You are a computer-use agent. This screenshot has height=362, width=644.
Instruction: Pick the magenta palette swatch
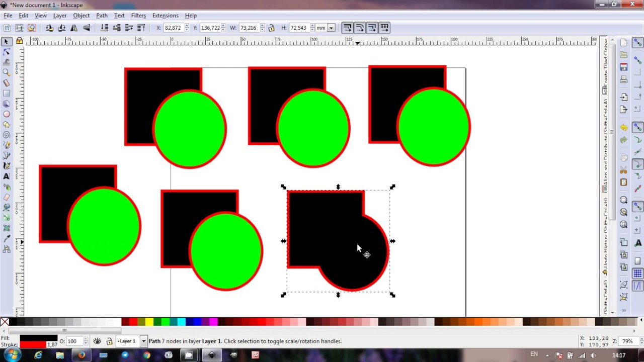coord(214,322)
